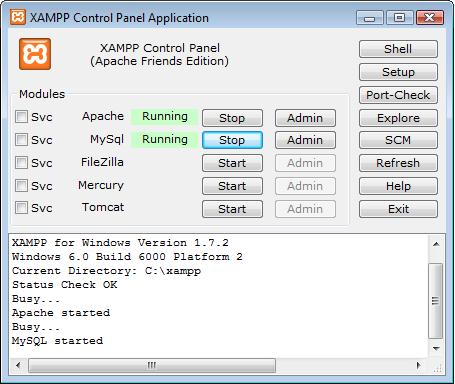Open the Shell button
Viewport: 455px width, 384px height.
click(398, 49)
